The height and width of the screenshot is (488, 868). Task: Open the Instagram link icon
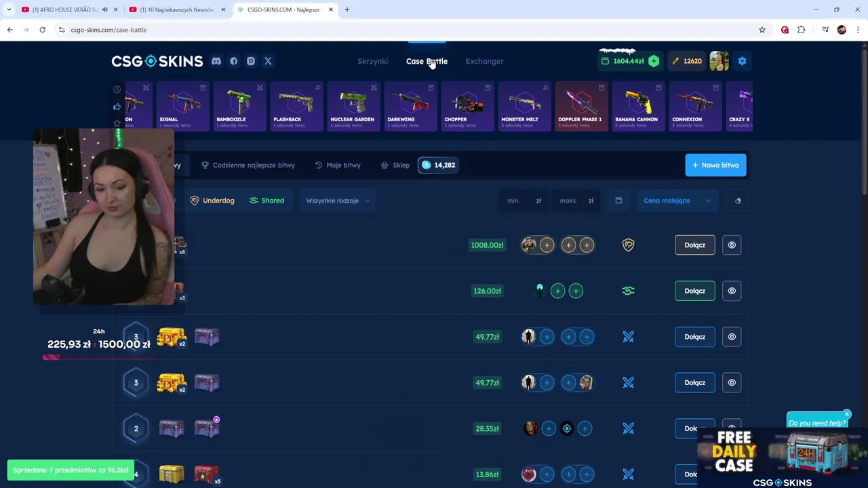pyautogui.click(x=251, y=61)
